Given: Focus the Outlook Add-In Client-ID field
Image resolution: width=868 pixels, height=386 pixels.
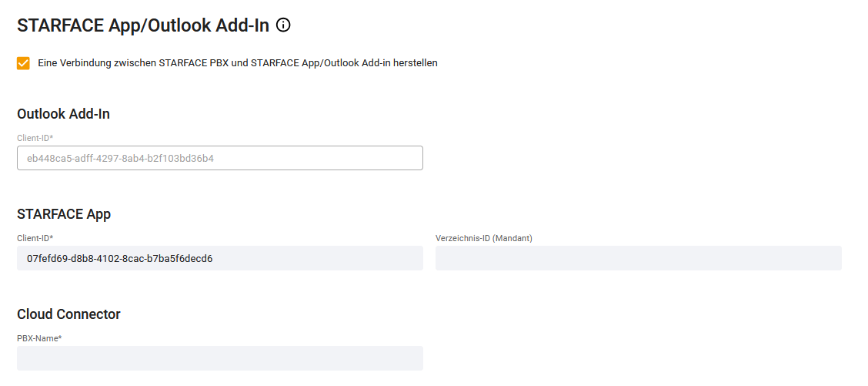Looking at the screenshot, I should click(x=220, y=158).
